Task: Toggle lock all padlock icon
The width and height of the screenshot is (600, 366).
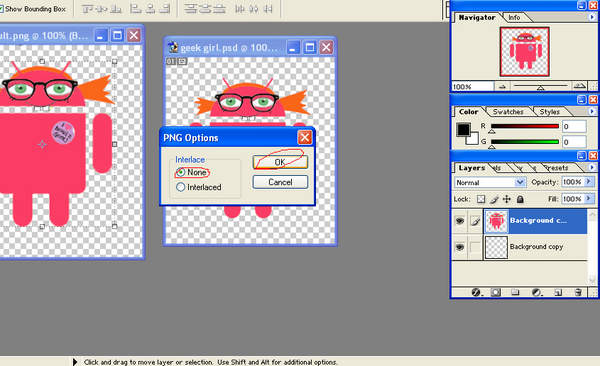Action: 520,199
